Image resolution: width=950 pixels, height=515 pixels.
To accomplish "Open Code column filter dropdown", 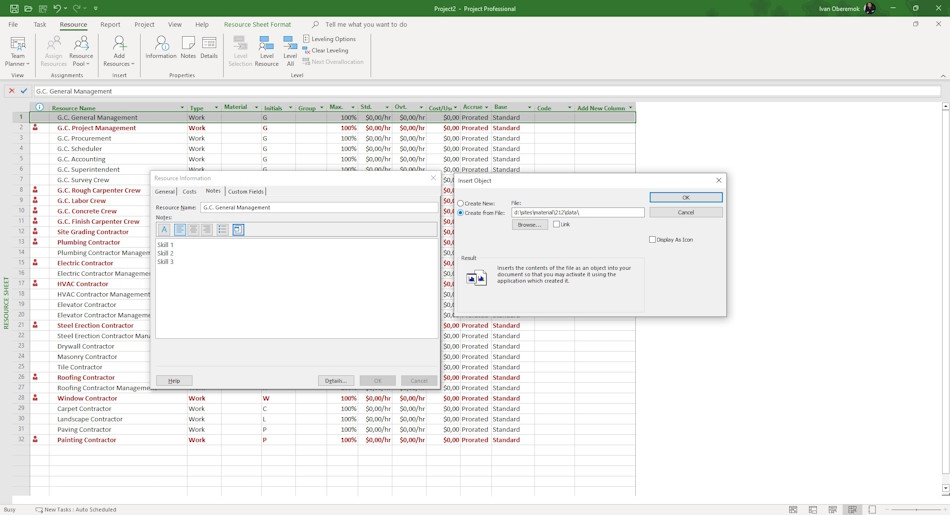I will point(570,108).
